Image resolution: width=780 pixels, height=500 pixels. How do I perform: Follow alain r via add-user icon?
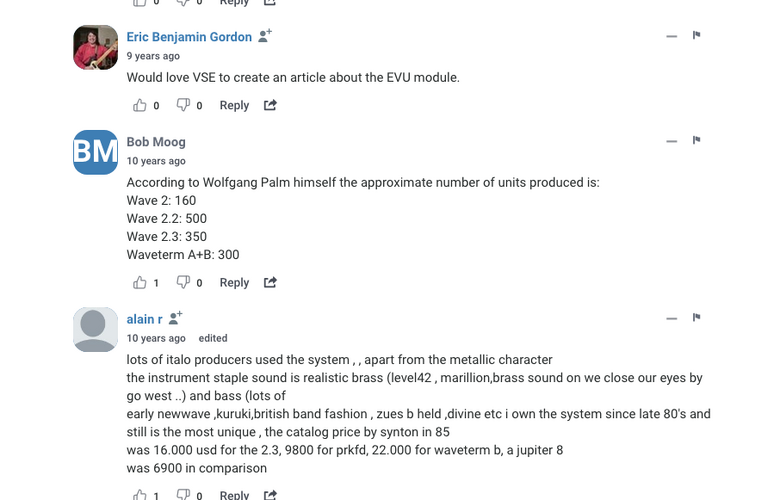point(176,317)
